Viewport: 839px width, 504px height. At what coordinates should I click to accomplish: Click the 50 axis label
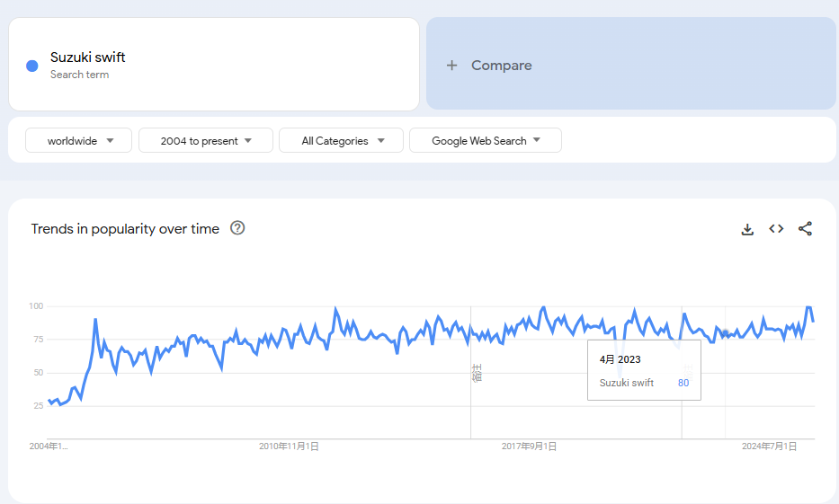(x=38, y=373)
